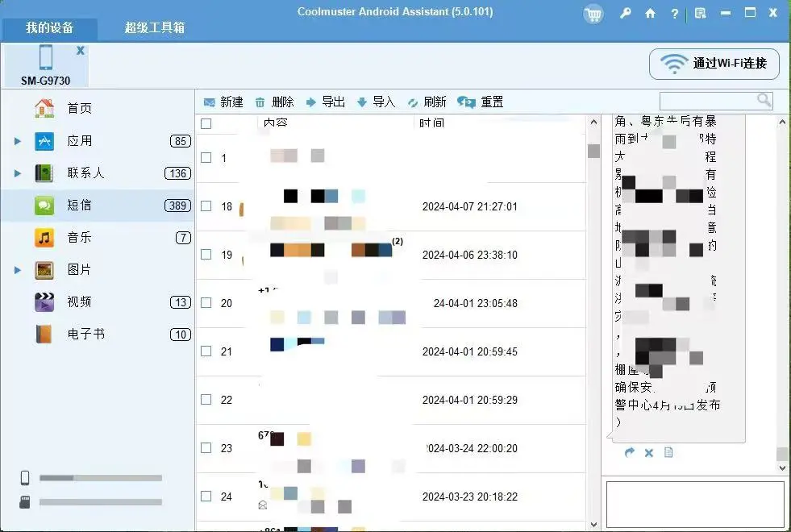The width and height of the screenshot is (791, 532).
Task: Open the question mark help icon
Action: point(674,14)
